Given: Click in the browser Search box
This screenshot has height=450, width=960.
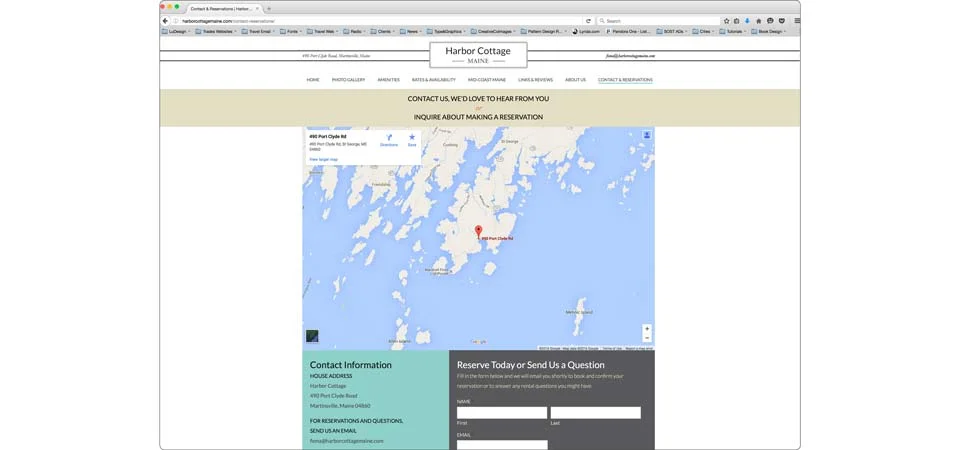Looking at the screenshot, I should (658, 21).
